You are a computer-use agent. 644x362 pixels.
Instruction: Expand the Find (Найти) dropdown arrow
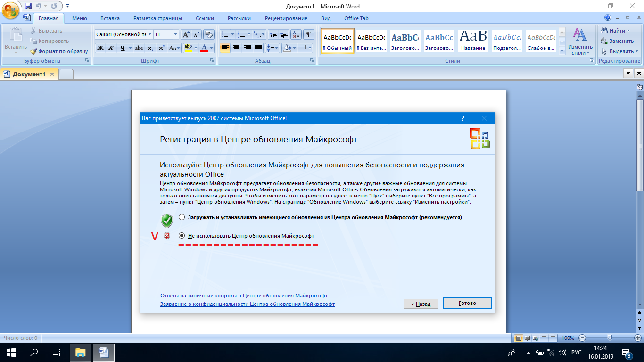[x=629, y=31]
